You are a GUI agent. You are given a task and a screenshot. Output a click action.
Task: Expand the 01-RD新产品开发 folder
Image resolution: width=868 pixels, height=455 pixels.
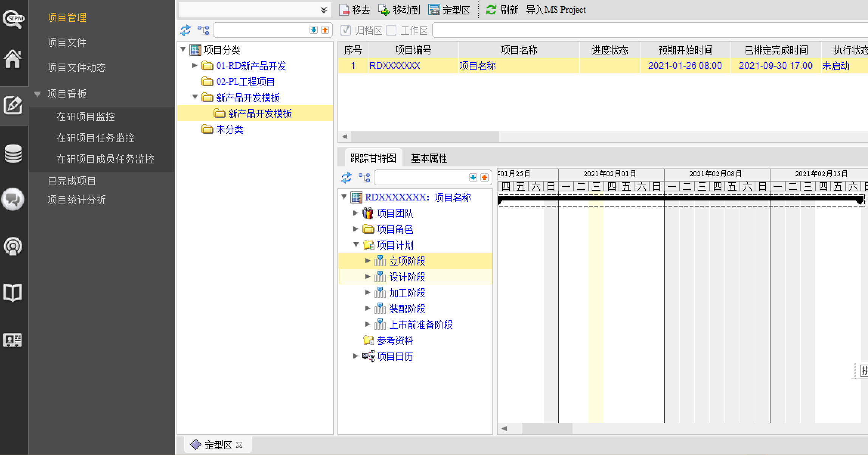[195, 66]
